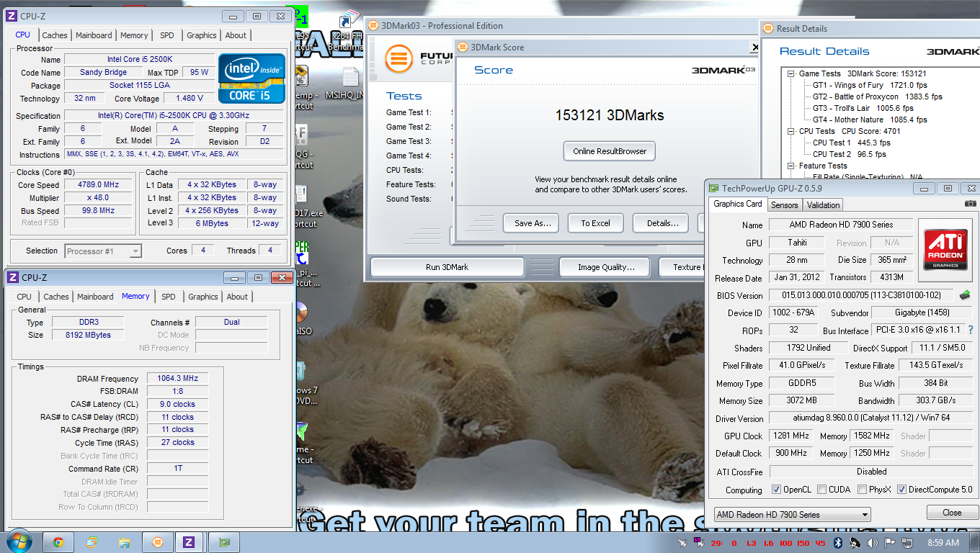Switch to GPU-Z green taskbar icon
Image resolution: width=980 pixels, height=553 pixels.
(x=224, y=542)
